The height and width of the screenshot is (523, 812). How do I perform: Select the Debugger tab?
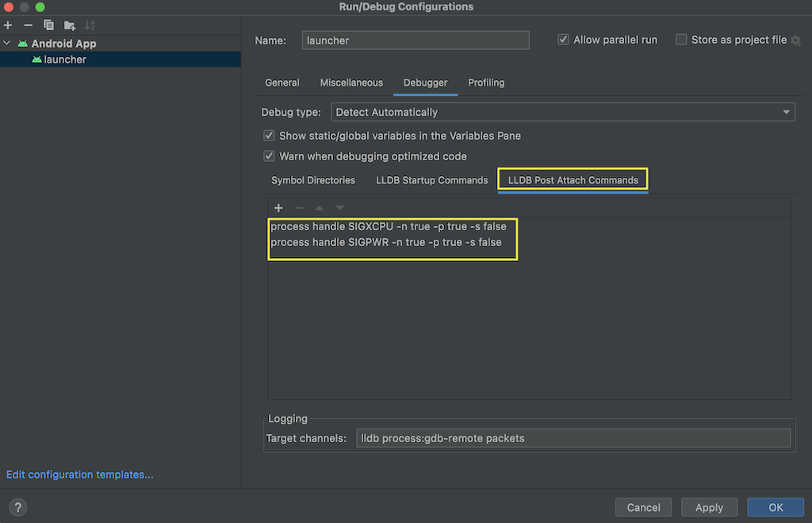coord(425,83)
